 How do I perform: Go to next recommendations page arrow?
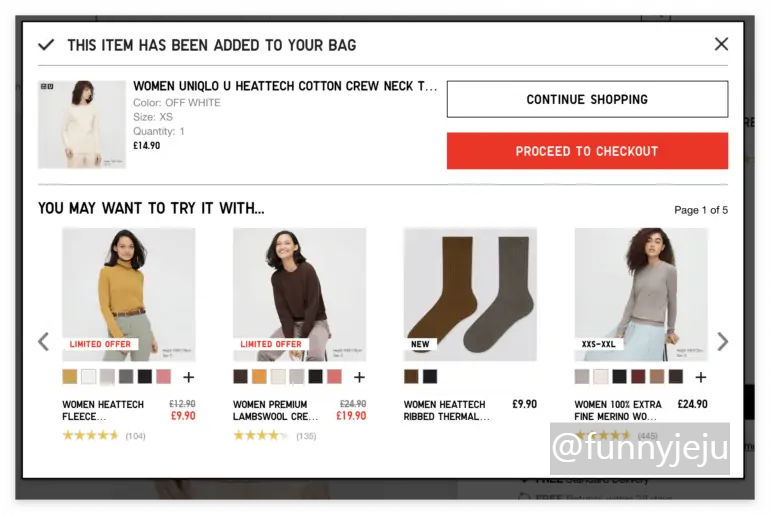pos(722,342)
